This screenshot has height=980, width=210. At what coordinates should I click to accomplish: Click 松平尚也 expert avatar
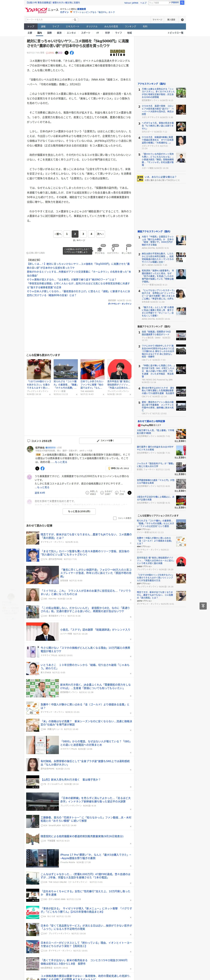pyautogui.click(x=30, y=449)
